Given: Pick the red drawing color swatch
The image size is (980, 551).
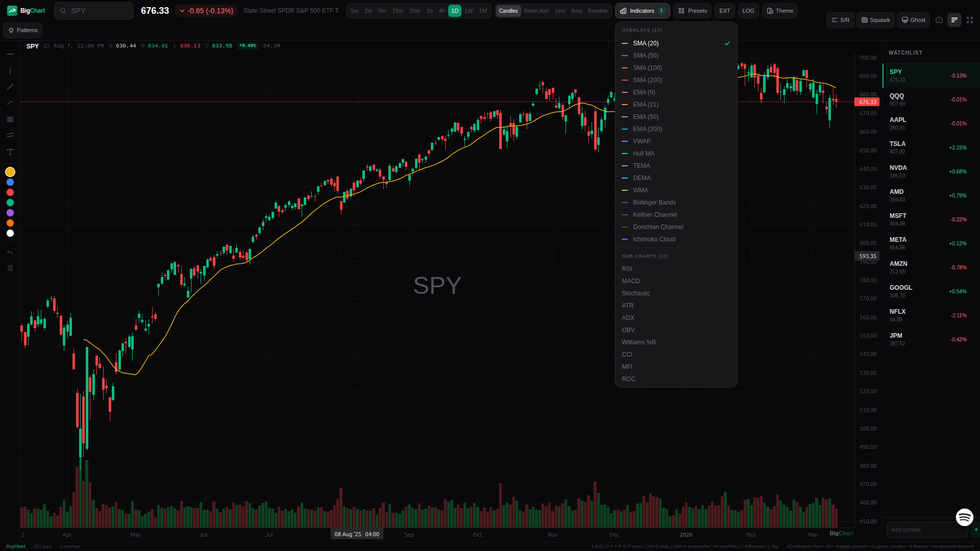Looking at the screenshot, I should point(10,192).
